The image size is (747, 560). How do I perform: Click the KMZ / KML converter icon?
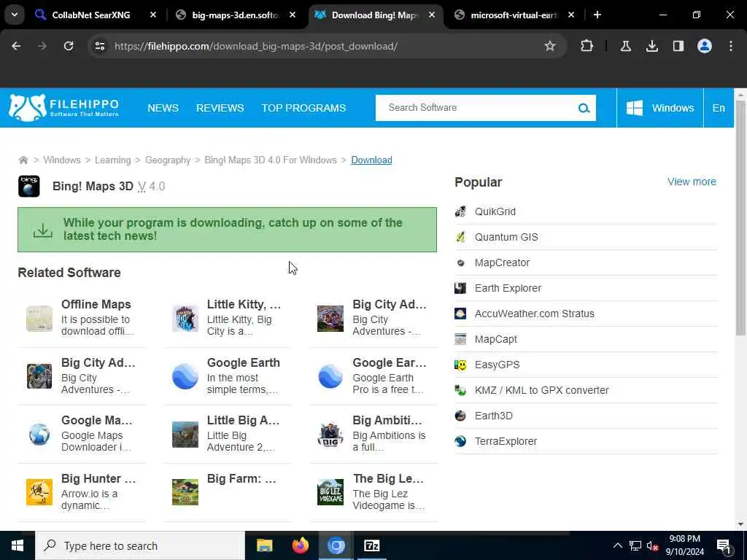tap(460, 391)
